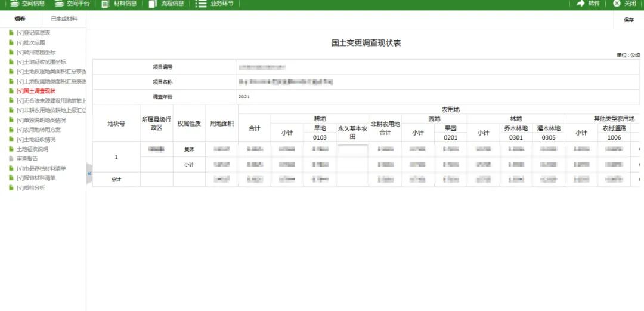Click the 用地面积 column header

point(222,124)
